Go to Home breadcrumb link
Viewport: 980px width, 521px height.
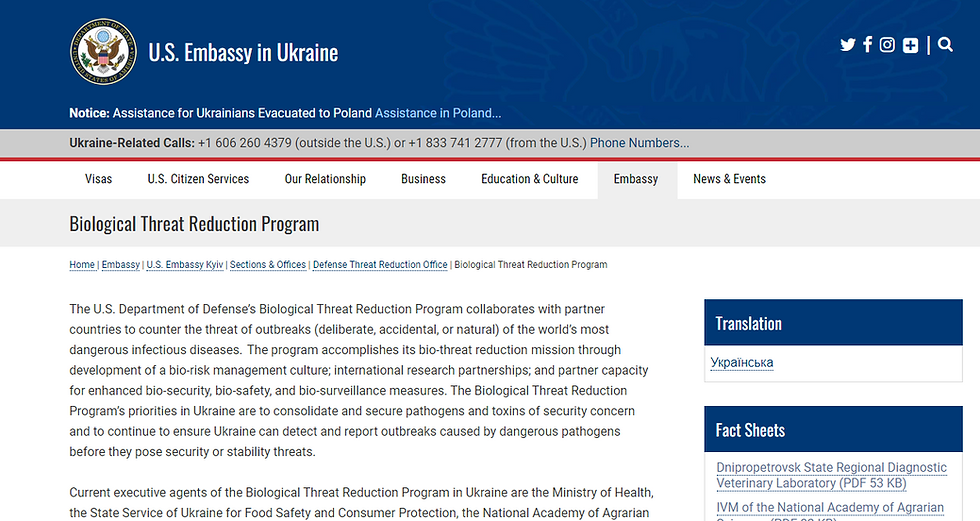(82, 265)
